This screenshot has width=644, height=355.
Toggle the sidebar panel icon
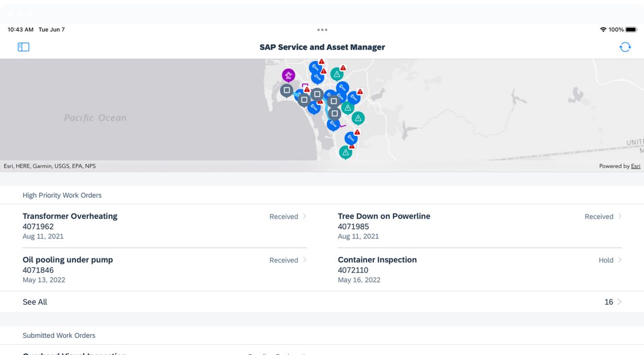(24, 47)
